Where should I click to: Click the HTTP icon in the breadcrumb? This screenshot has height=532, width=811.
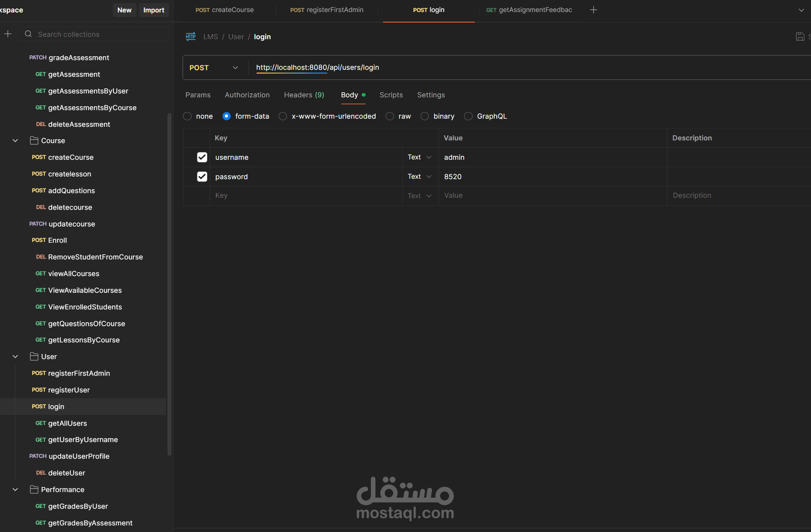pyautogui.click(x=190, y=36)
